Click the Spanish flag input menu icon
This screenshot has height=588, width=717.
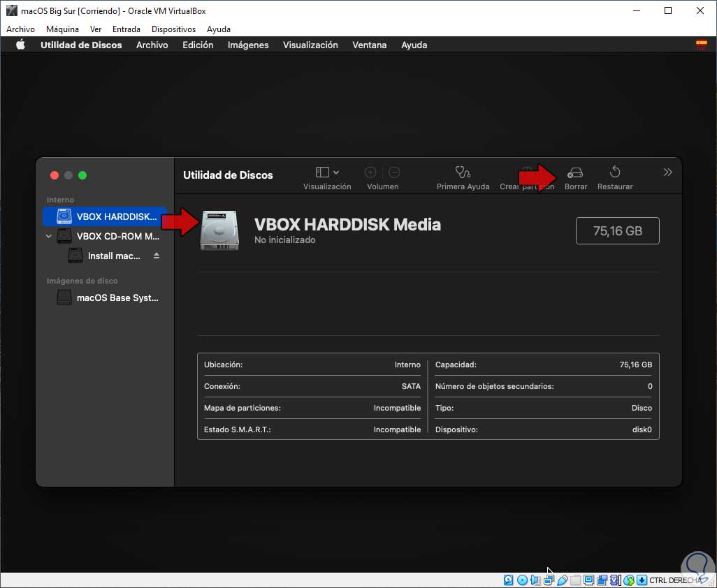(x=701, y=45)
